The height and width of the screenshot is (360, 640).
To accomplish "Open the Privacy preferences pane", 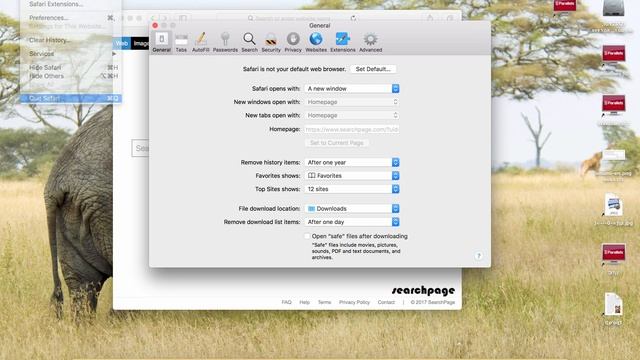I will click(293, 43).
